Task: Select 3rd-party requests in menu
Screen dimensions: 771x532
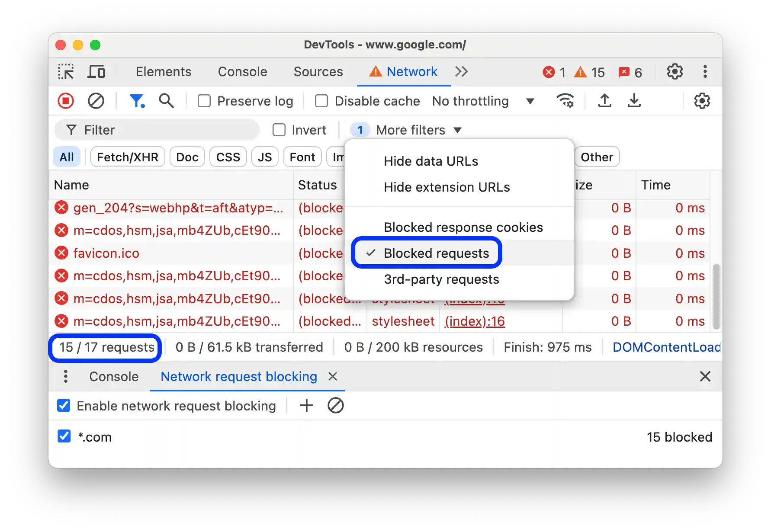Action: 441,279
